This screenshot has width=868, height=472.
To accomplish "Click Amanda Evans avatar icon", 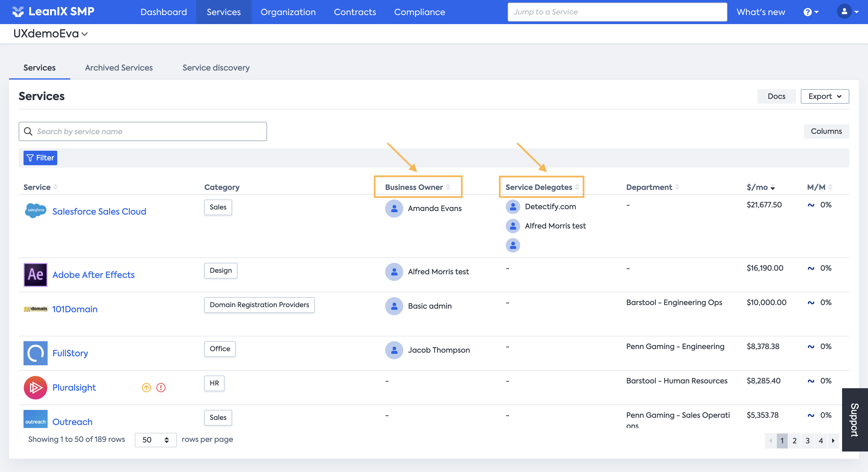I will [x=394, y=208].
